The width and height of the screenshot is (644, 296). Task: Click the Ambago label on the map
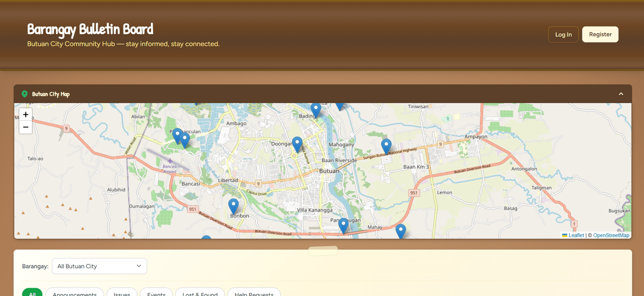236,124
